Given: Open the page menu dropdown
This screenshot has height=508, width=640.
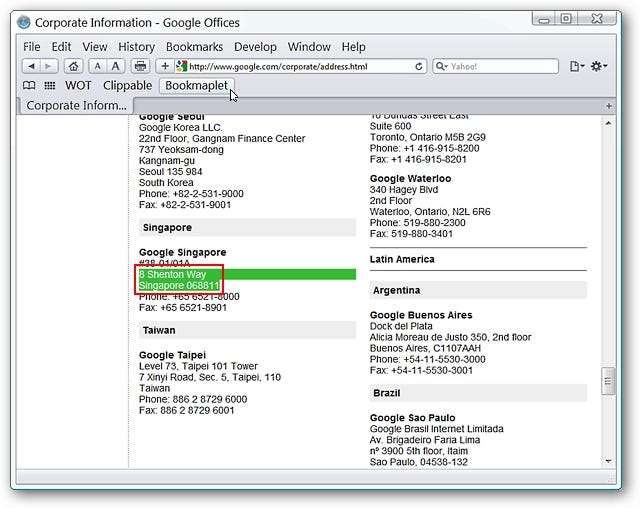Looking at the screenshot, I should pyautogui.click(x=577, y=66).
